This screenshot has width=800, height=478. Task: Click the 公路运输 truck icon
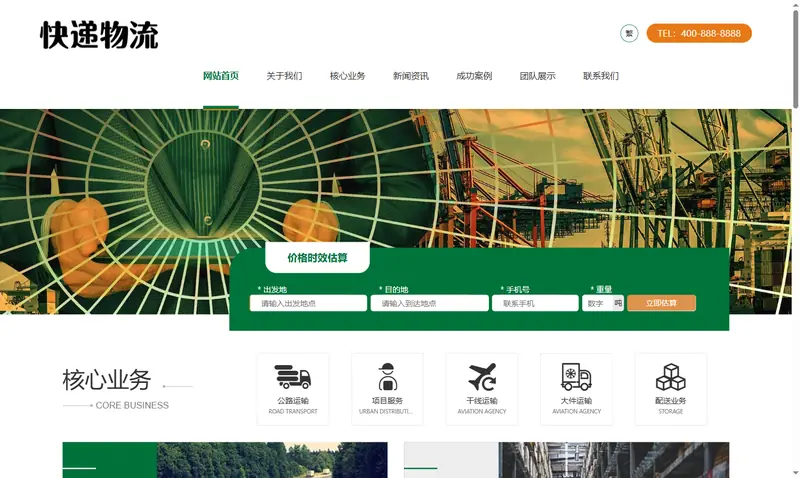tap(293, 376)
